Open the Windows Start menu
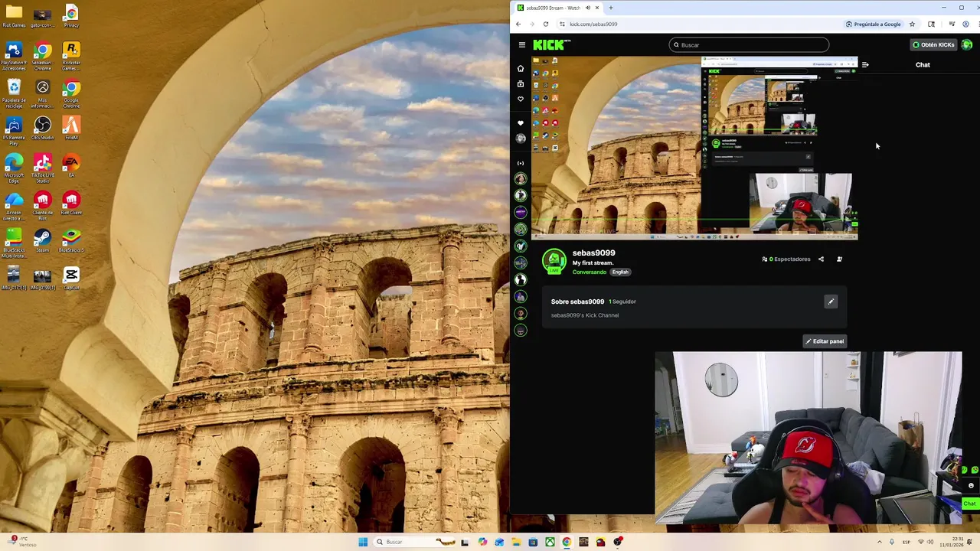This screenshot has height=551, width=980. tap(363, 542)
